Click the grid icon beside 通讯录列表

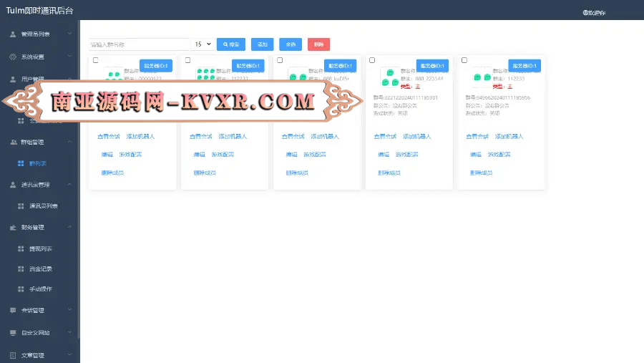(x=21, y=206)
